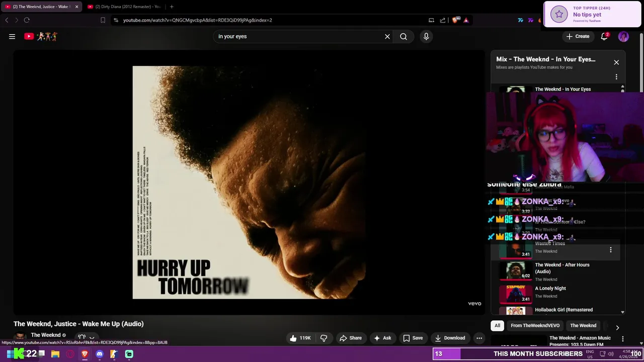Screen dimensions: 644x362
Task: Open more actions ellipsis under video
Action: (x=479, y=338)
